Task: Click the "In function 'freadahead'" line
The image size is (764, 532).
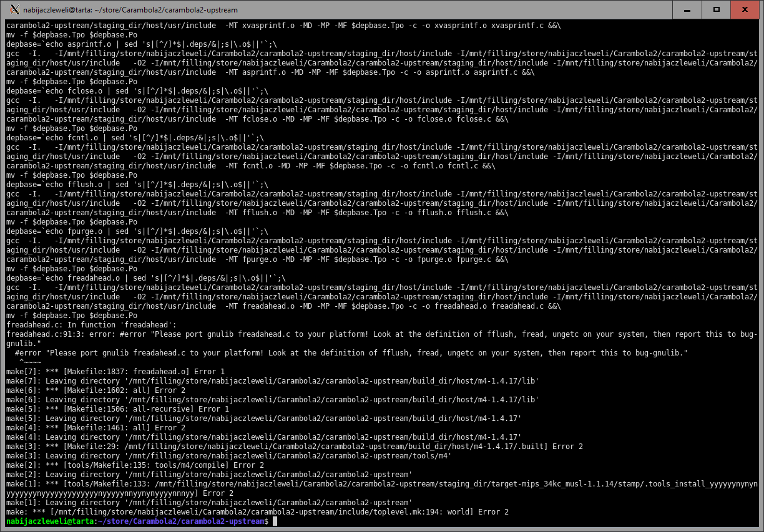Action: click(92, 325)
